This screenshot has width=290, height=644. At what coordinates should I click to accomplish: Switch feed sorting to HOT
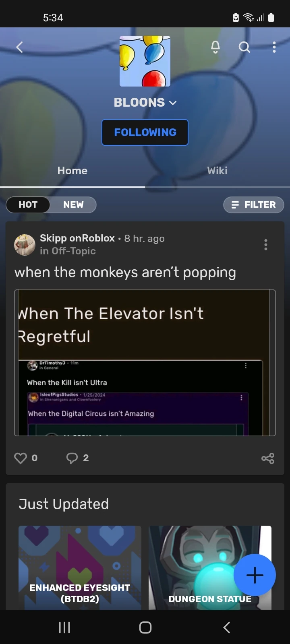(28, 204)
